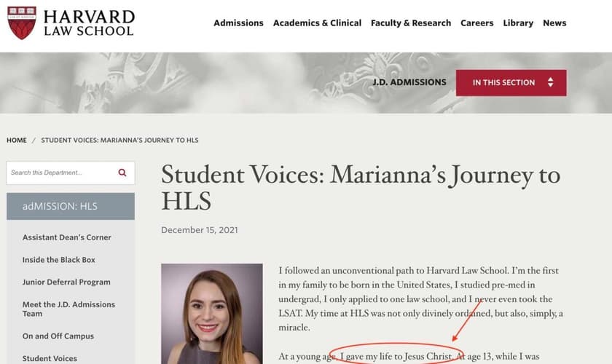Click the Home breadcrumb link
The height and width of the screenshot is (364, 612).
point(17,140)
